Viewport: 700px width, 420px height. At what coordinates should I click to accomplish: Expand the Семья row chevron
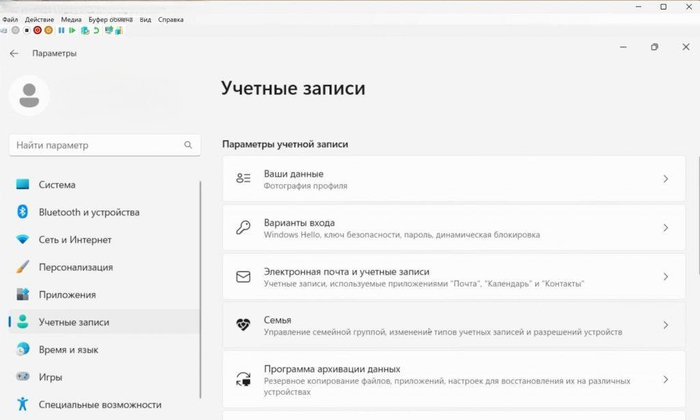point(665,325)
